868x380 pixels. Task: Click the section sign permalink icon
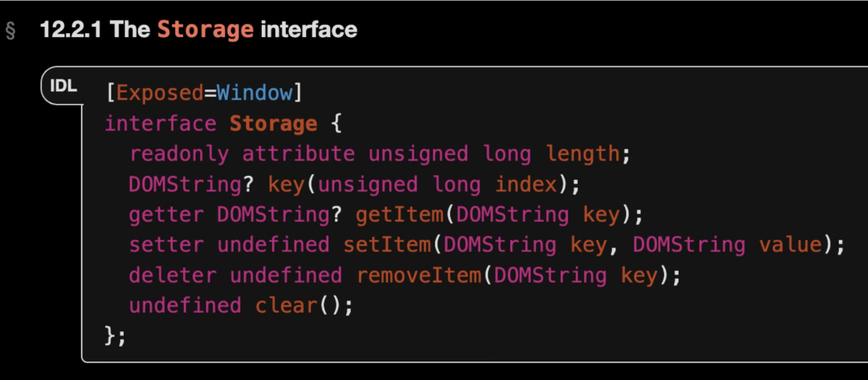[10, 31]
